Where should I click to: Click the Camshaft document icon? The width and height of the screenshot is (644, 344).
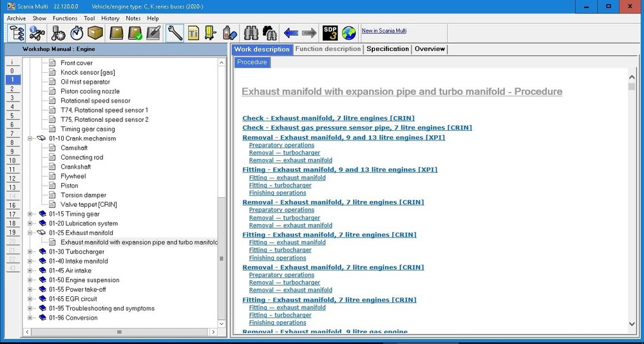[52, 148]
